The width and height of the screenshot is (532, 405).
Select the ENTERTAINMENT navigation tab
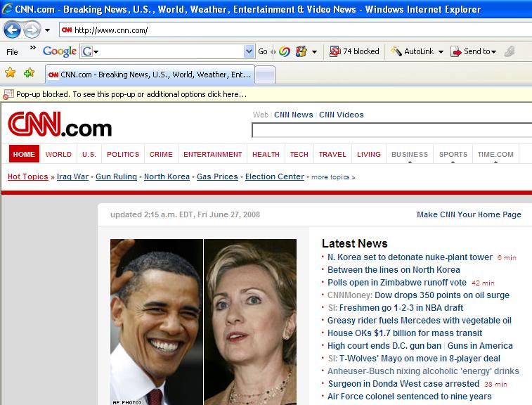click(x=212, y=155)
